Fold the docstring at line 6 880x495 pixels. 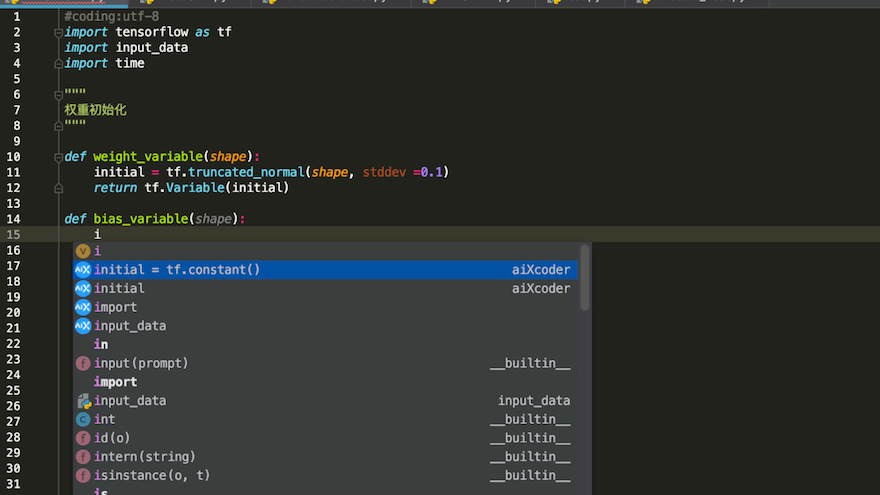point(58,94)
